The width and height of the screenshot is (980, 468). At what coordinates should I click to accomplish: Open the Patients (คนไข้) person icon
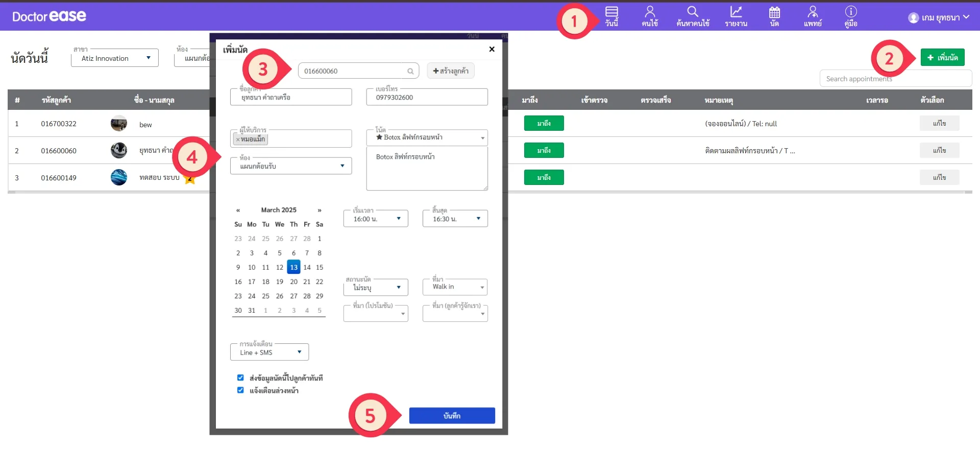pyautogui.click(x=650, y=12)
